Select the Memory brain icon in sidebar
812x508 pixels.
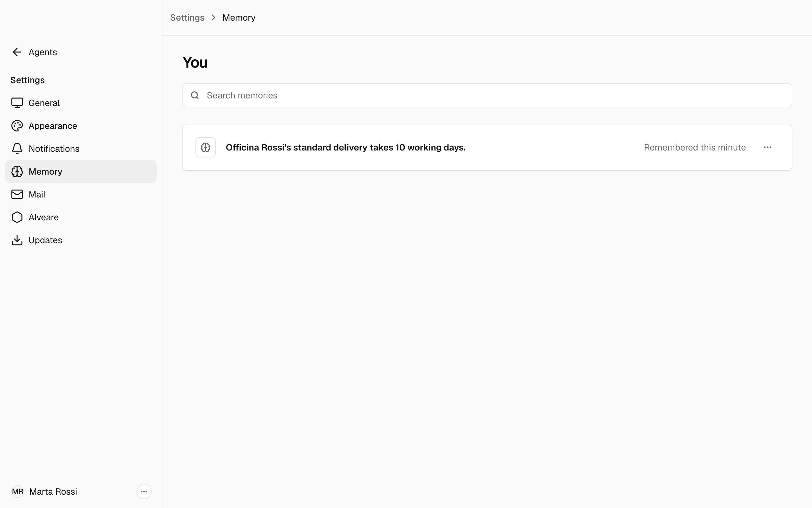tap(17, 171)
